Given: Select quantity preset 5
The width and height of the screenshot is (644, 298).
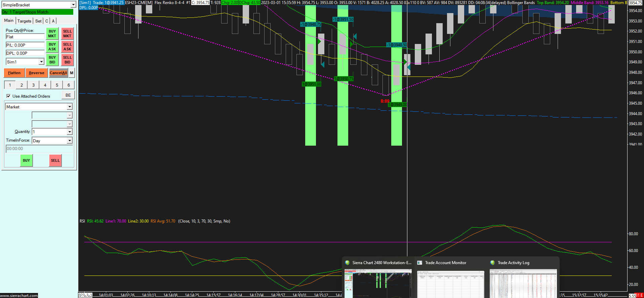Looking at the screenshot, I should 57,85.
